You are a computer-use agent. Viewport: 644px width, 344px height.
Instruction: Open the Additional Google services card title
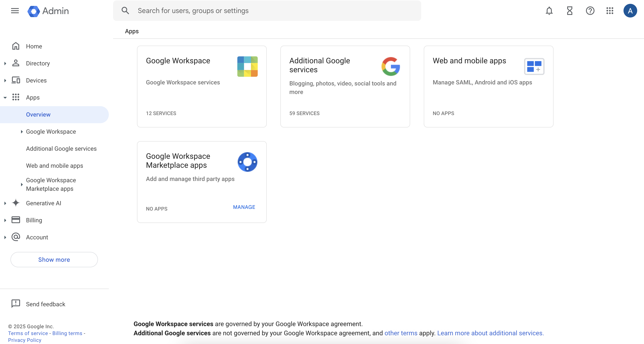(319, 65)
